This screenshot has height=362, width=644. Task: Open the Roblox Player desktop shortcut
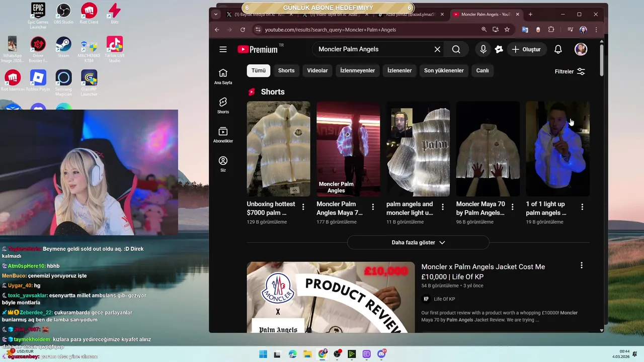(x=38, y=80)
